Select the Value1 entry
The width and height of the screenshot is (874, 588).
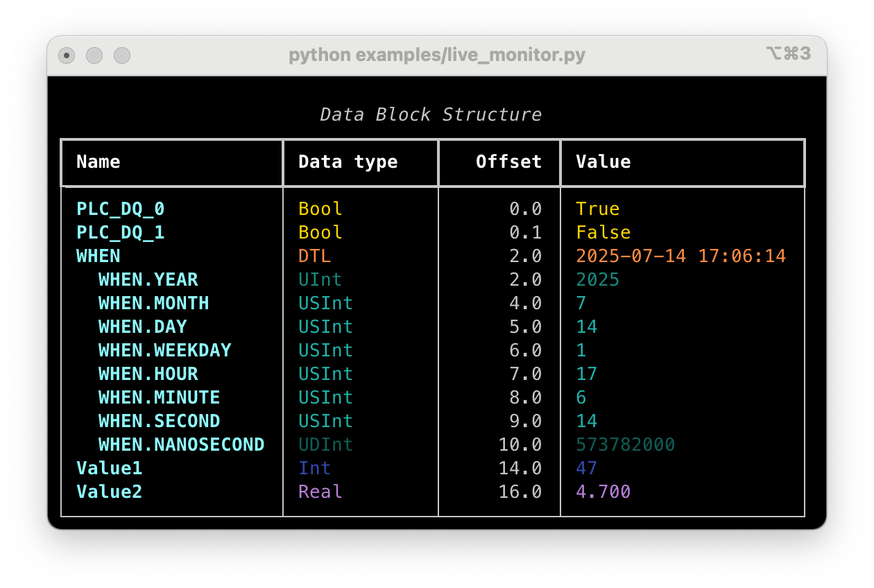click(x=109, y=468)
